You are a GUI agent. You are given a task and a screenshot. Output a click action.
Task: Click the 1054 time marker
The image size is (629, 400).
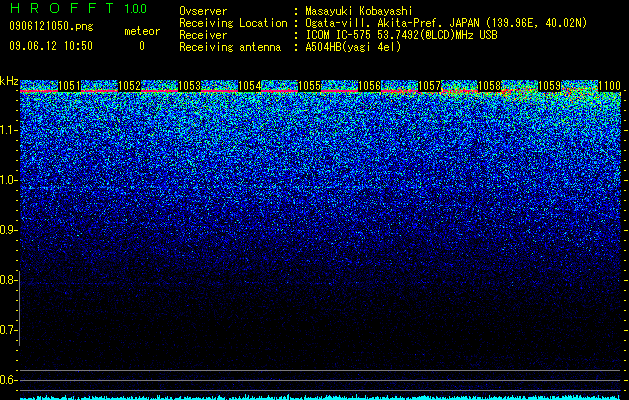[x=250, y=85]
